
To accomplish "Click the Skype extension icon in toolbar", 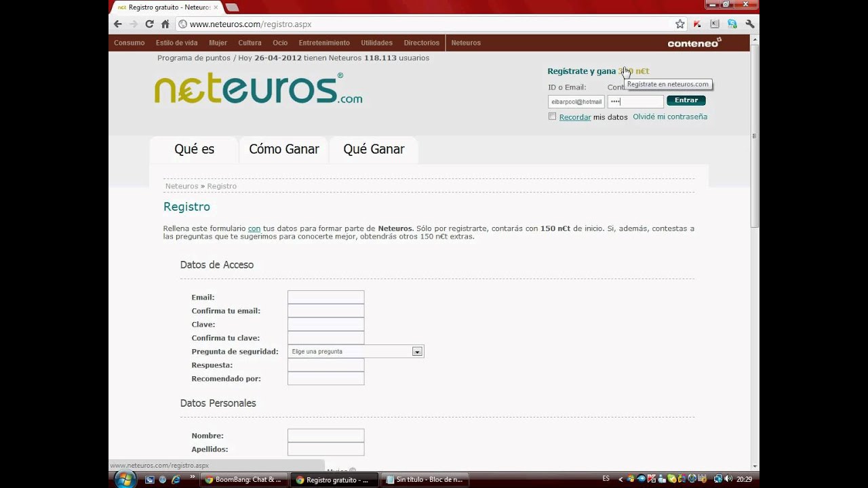I will point(732,24).
